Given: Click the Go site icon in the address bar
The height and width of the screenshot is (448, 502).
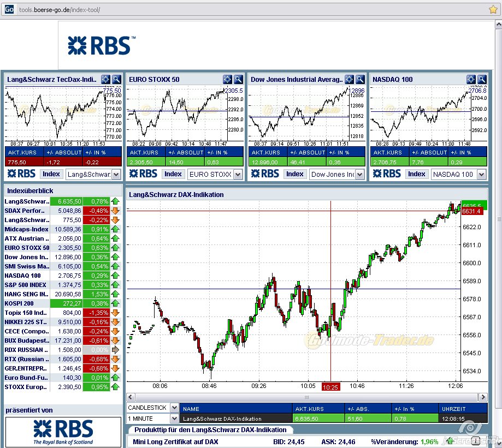Looking at the screenshot, I should click(x=9, y=10).
